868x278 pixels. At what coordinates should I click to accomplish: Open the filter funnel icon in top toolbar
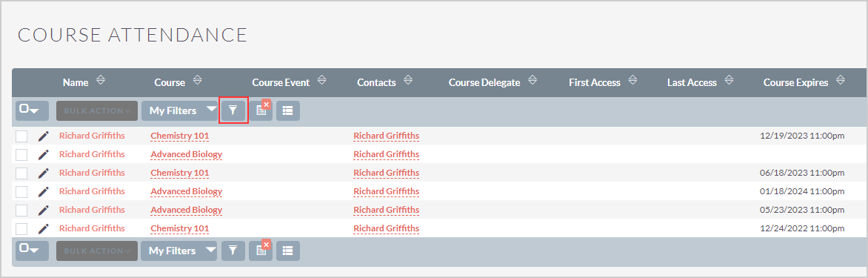point(233,110)
